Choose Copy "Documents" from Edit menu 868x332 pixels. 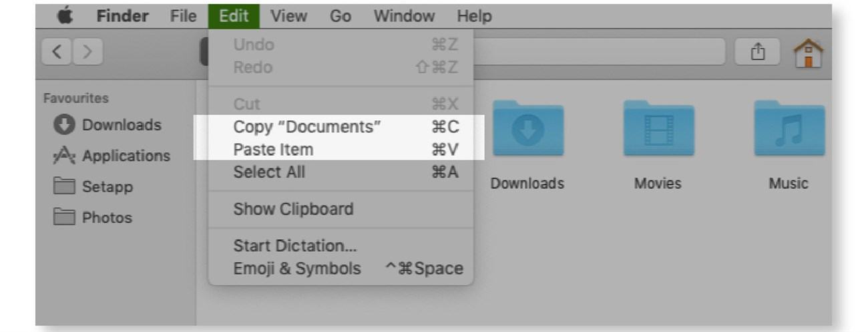click(x=341, y=126)
